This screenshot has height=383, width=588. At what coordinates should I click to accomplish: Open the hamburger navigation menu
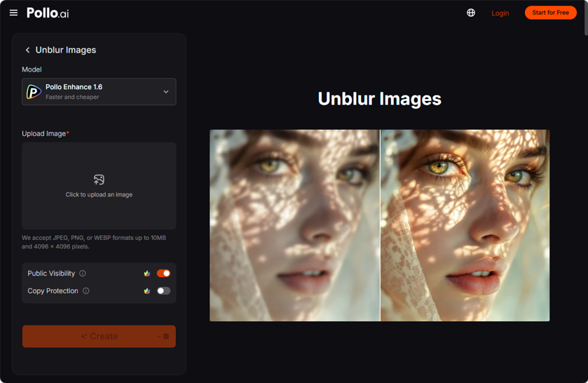click(x=13, y=13)
